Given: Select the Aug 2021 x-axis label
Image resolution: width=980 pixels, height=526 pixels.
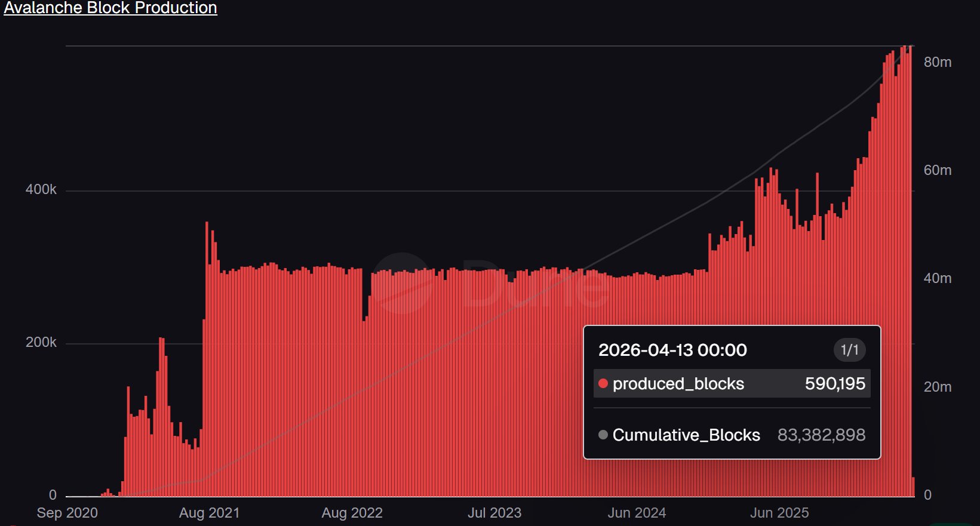Looking at the screenshot, I should tap(209, 513).
